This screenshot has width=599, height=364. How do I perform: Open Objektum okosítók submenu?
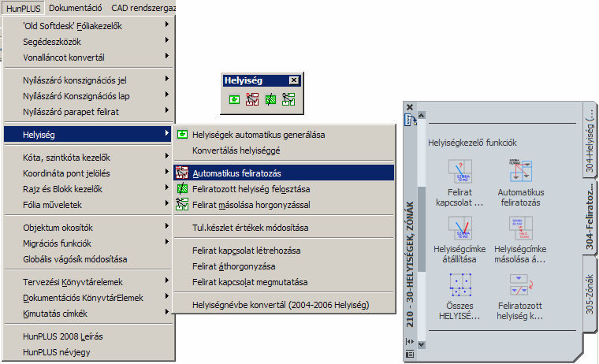[x=87, y=228]
